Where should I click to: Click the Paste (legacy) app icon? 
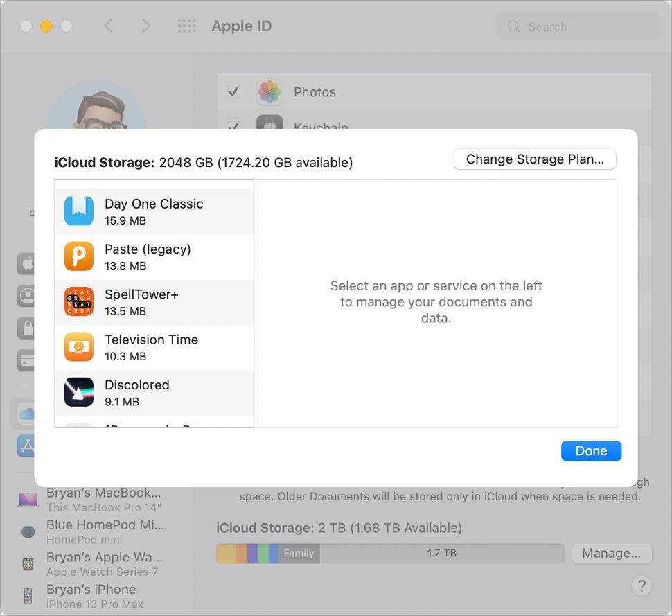78,256
